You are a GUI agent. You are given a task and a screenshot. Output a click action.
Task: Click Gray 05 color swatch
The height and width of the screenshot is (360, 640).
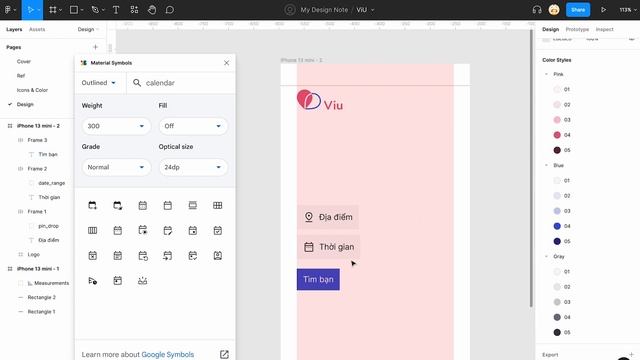click(x=557, y=332)
